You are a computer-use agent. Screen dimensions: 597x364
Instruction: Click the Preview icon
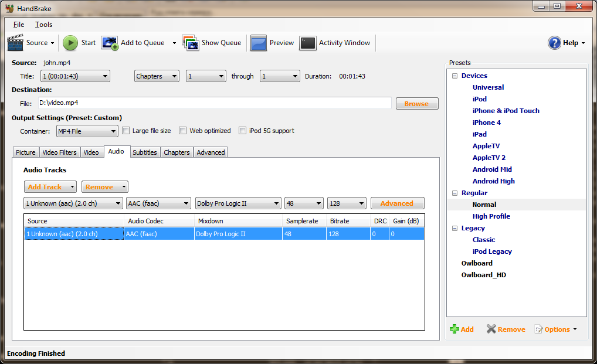click(259, 43)
